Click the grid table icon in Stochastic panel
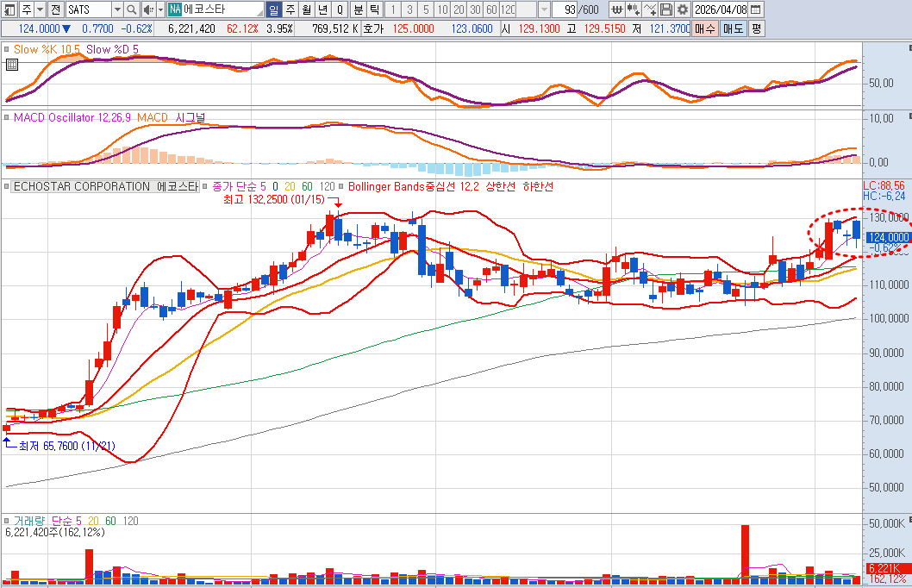The height and width of the screenshot is (588, 912). 11,65
